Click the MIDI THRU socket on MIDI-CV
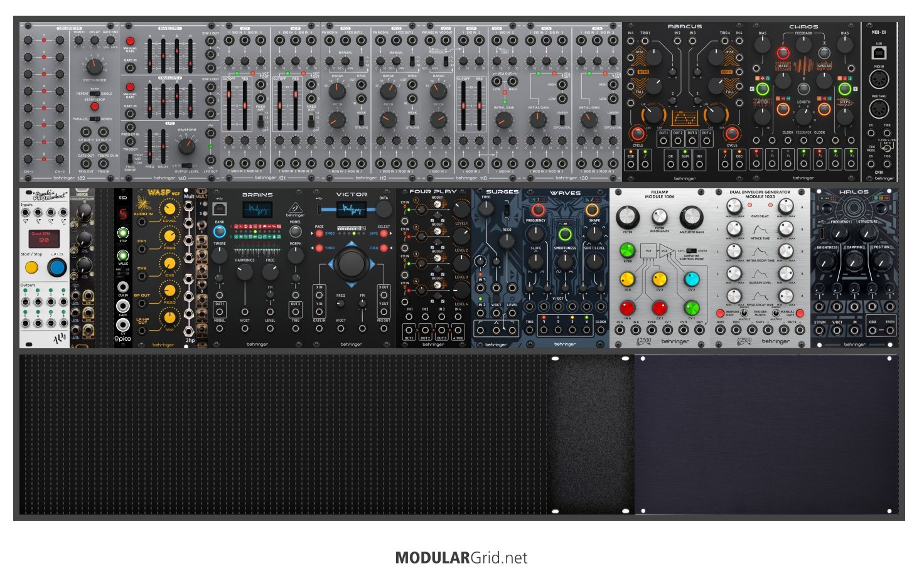Screen dimensions: 924x571 [x=879, y=109]
